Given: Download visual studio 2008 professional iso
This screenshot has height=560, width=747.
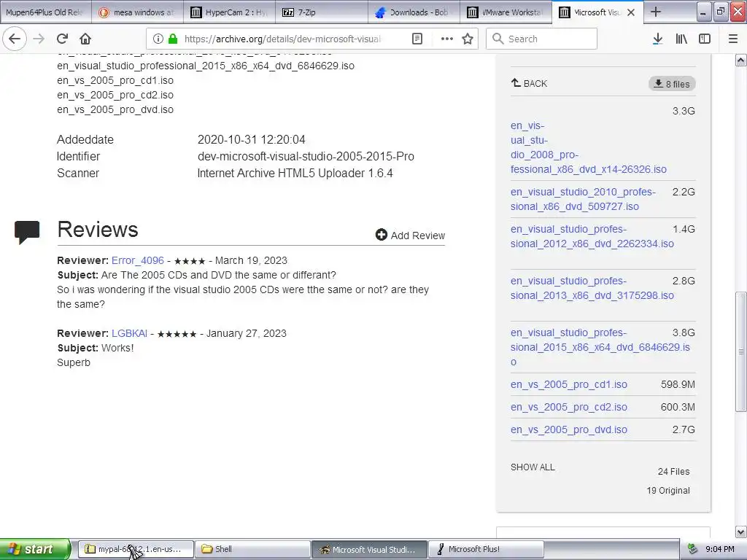Looking at the screenshot, I should click(589, 147).
